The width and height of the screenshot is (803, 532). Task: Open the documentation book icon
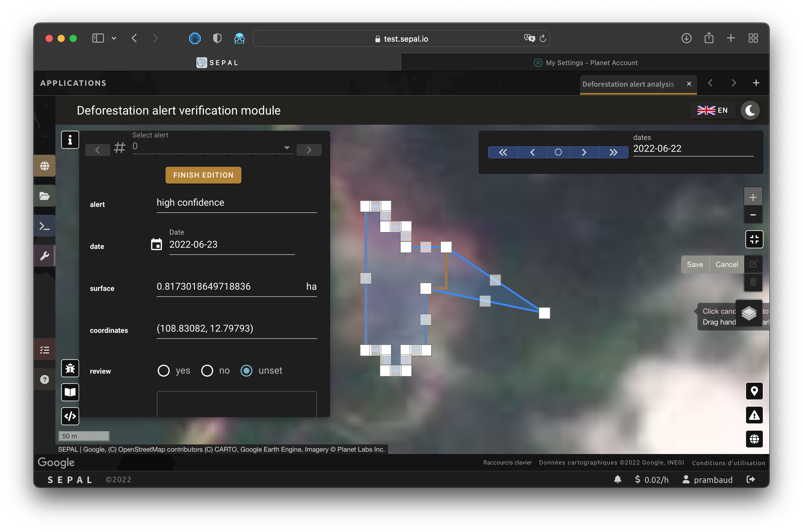pyautogui.click(x=70, y=392)
